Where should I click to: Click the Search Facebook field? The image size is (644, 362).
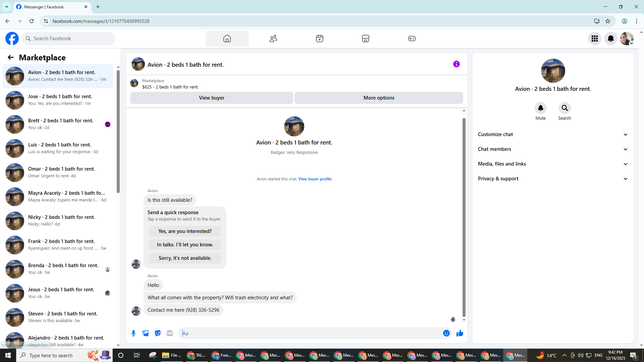(x=69, y=39)
